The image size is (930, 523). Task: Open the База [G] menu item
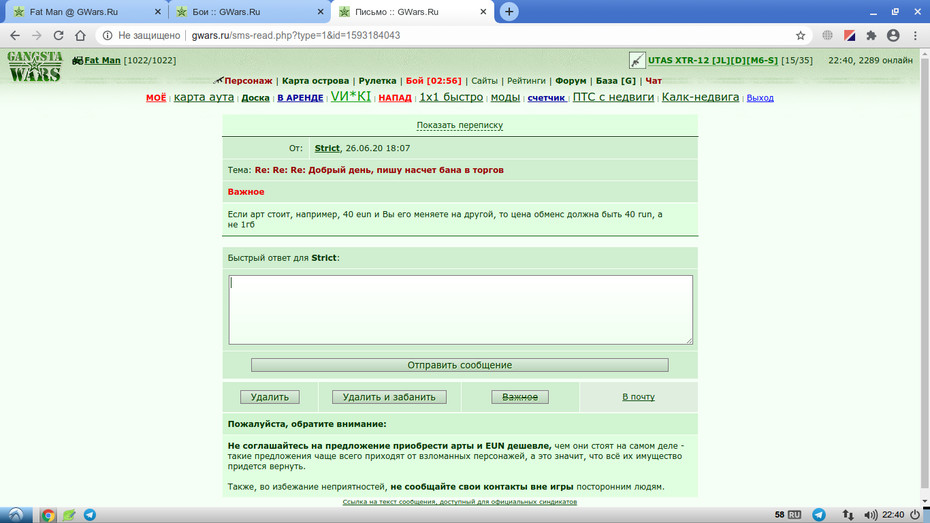pyautogui.click(x=616, y=81)
